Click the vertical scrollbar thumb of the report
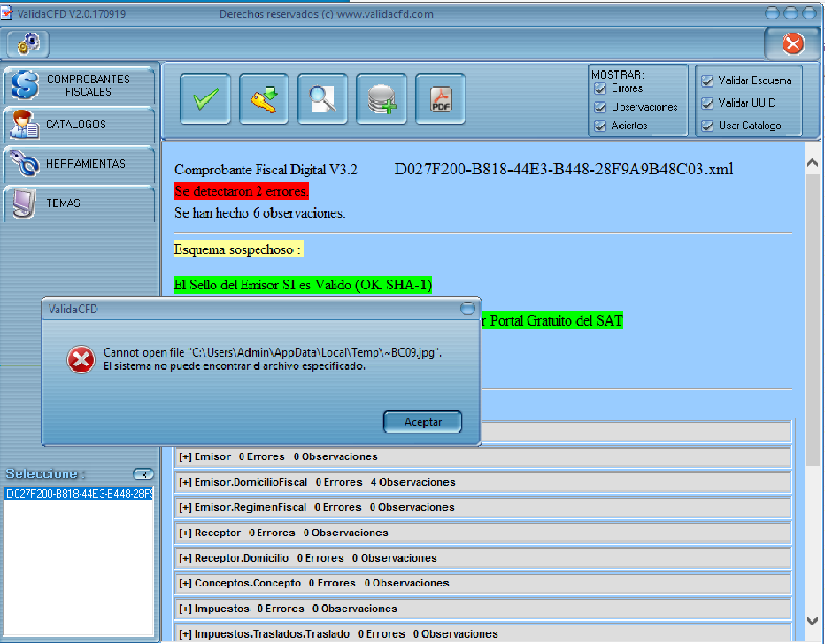The height and width of the screenshot is (644, 825). (812, 319)
